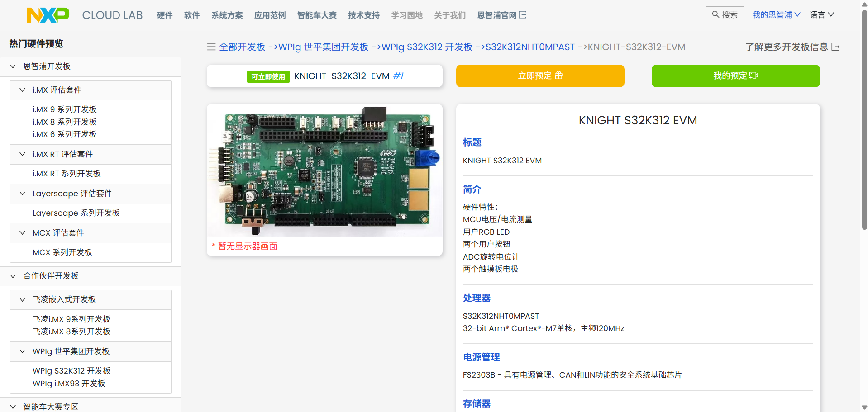Select KNIGHT-S32K312-EVM #1 board card
Viewport: 868px width, 412px height.
coord(324,76)
